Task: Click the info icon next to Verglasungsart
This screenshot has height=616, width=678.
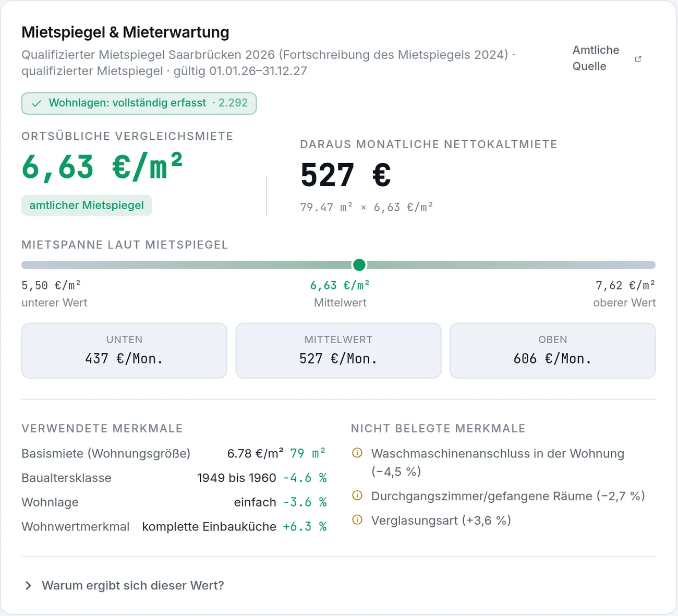Action: pos(357,520)
